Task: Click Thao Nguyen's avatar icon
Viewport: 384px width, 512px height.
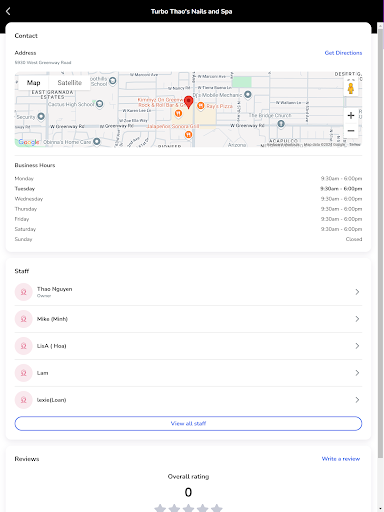Action: (24, 292)
